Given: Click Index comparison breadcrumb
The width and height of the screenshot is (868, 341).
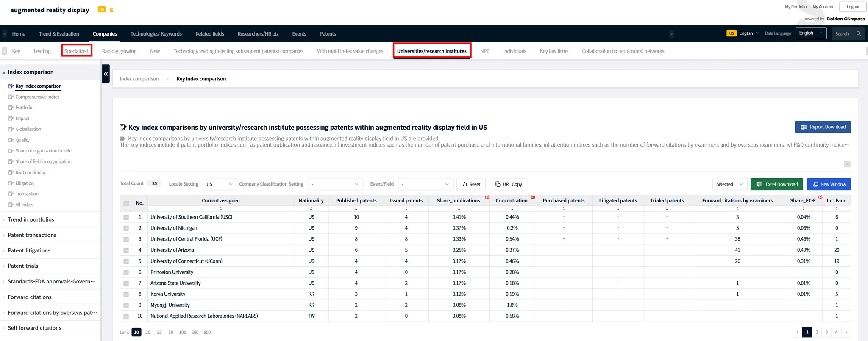Looking at the screenshot, I should pyautogui.click(x=139, y=79).
